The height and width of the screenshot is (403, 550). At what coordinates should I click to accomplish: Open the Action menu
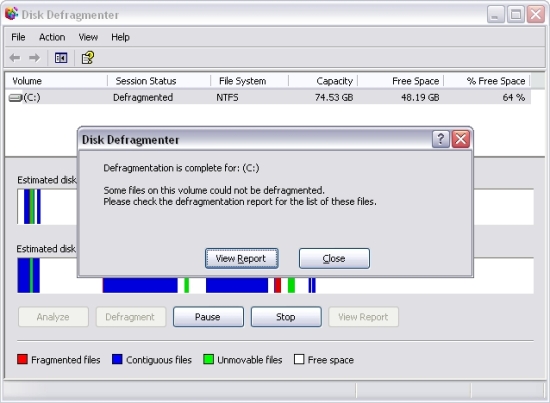pos(52,37)
